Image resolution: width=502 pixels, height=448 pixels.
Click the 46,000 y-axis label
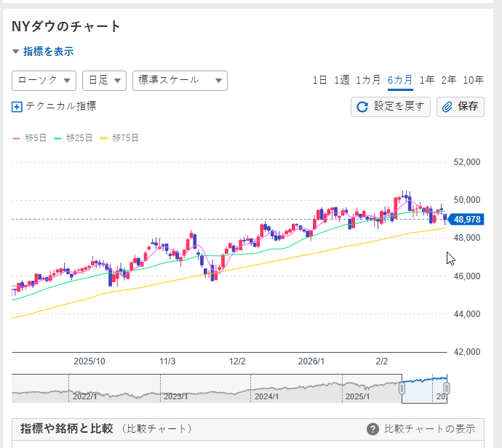pyautogui.click(x=467, y=276)
